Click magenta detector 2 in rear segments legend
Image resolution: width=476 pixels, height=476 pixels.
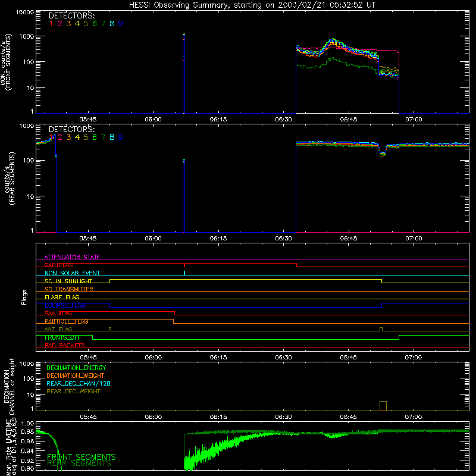pyautogui.click(x=60, y=137)
